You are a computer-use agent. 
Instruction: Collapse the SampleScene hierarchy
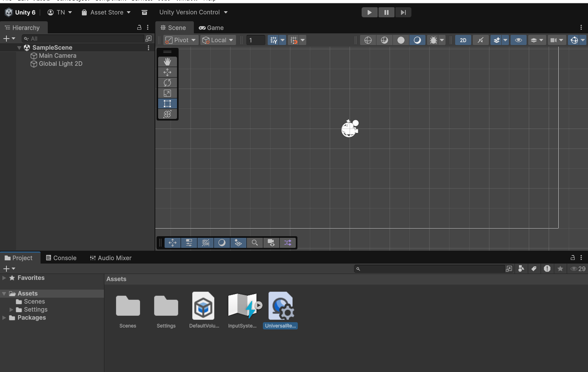click(20, 48)
